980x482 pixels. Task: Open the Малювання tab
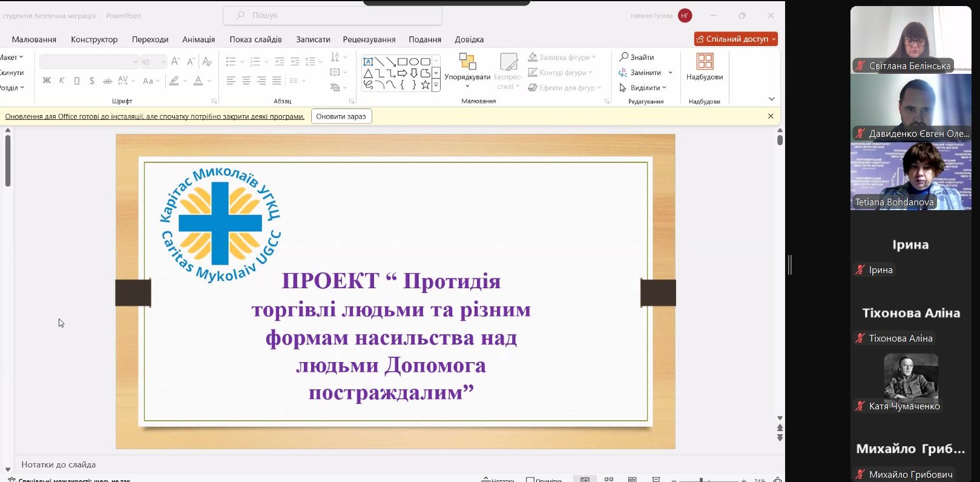coord(34,39)
